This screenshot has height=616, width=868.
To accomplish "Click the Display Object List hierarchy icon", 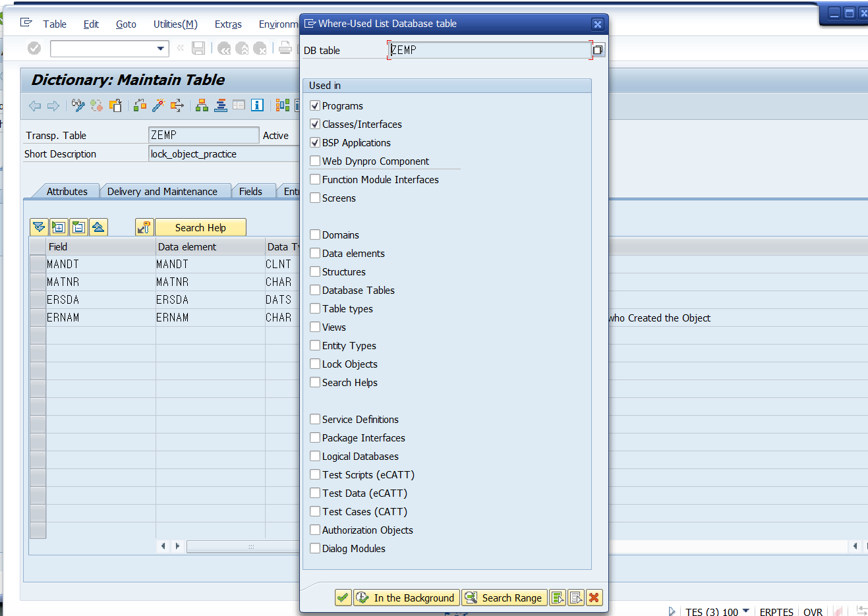I will point(202,105).
